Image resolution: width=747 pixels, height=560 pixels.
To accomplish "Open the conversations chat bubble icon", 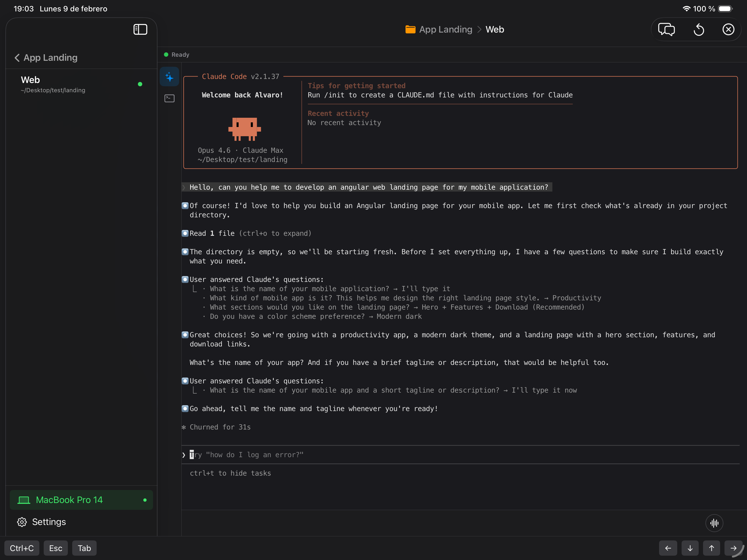I will pyautogui.click(x=666, y=29).
